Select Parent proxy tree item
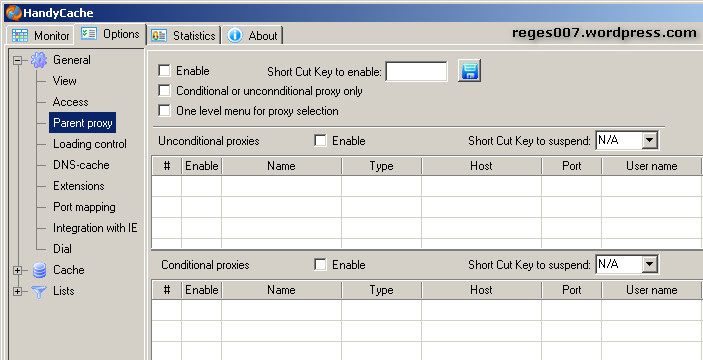This screenshot has width=703, height=360. 82,123
